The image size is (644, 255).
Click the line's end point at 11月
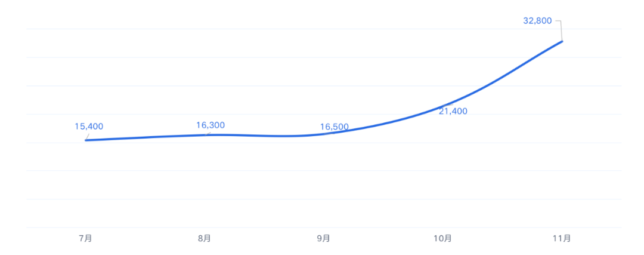[x=562, y=41]
